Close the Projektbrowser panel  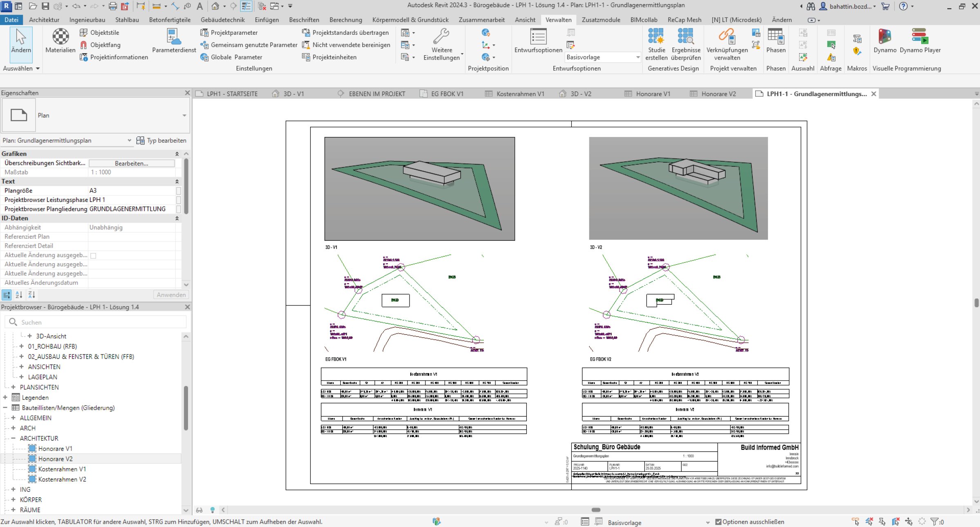pos(187,307)
